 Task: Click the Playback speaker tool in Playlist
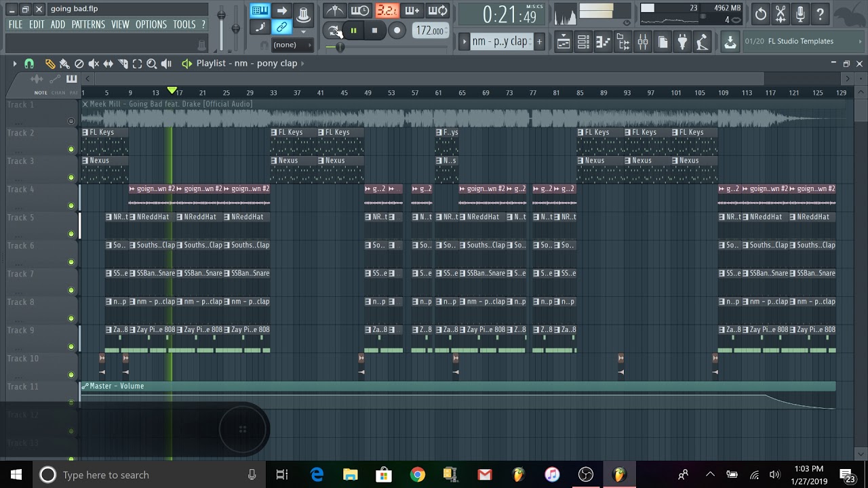[x=167, y=63]
